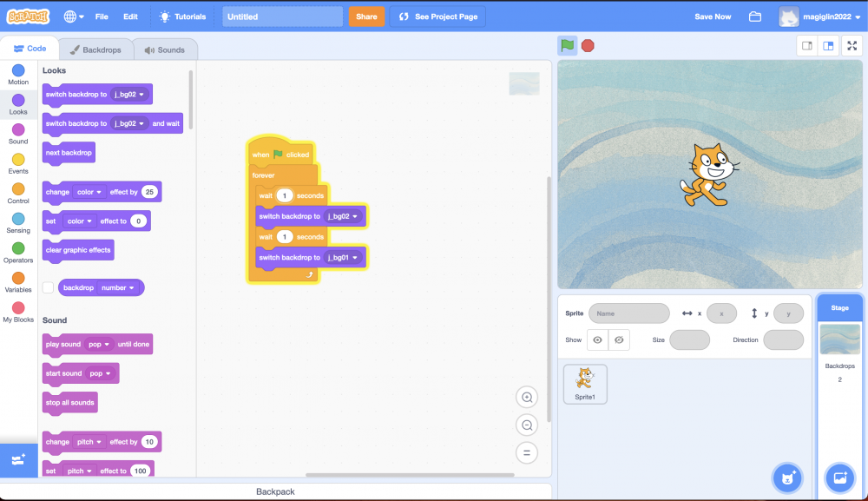Open dropdown on palette switch backdrop to block

point(129,94)
